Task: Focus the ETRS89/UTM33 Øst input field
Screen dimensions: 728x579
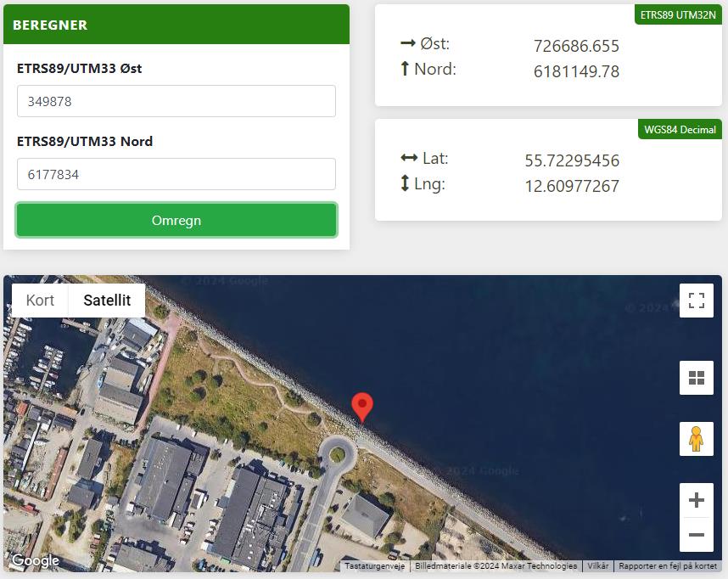Action: tap(176, 101)
